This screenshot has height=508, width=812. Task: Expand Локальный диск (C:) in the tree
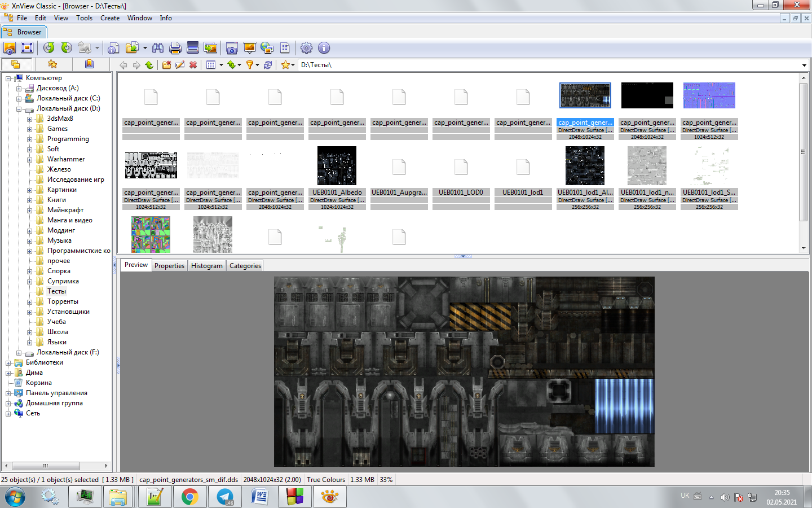tap(19, 99)
